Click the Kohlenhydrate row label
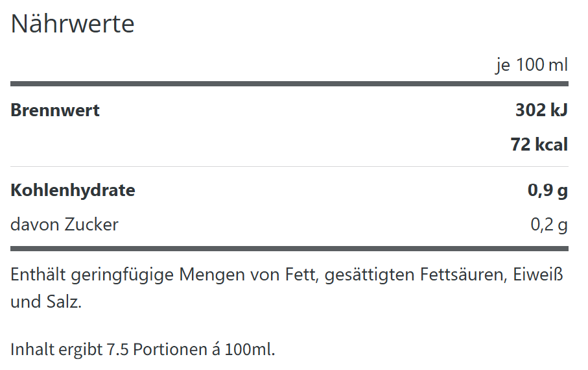 tap(73, 190)
